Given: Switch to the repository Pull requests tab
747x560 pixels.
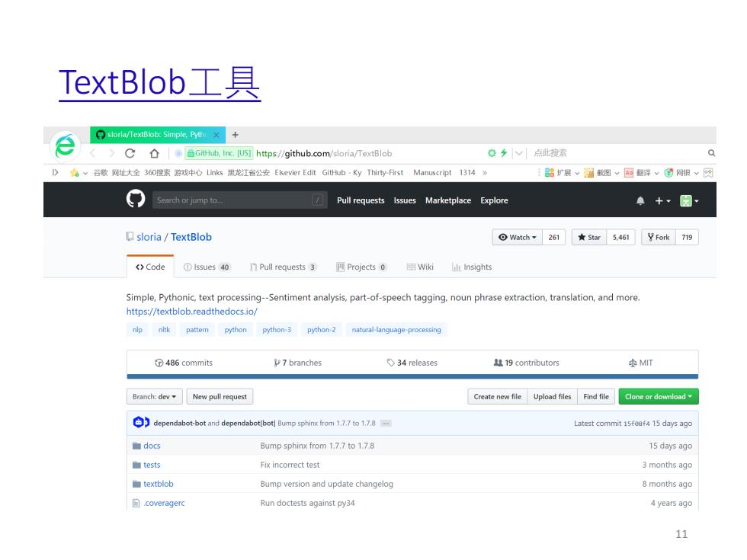Looking at the screenshot, I should (283, 267).
